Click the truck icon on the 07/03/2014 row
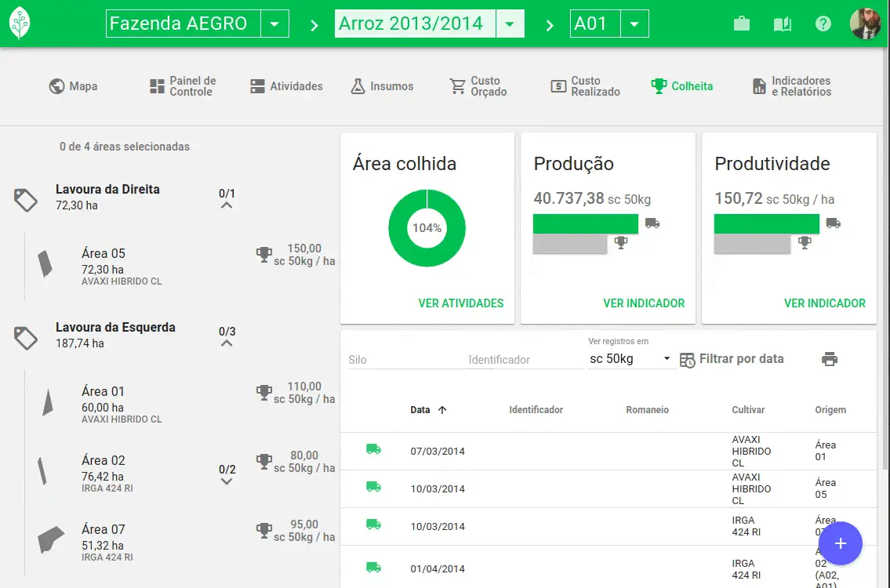The image size is (890, 588). (x=374, y=451)
